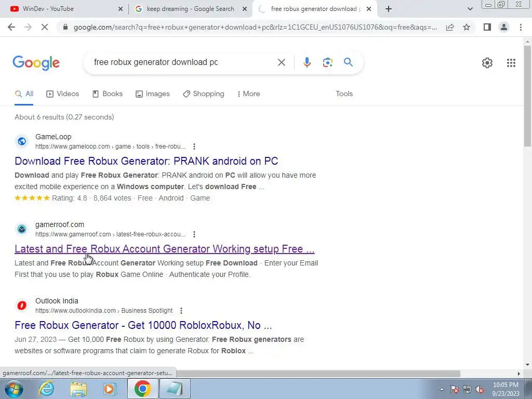Open the Chrome side panel
This screenshot has height=399, width=532.
pos(487,27)
